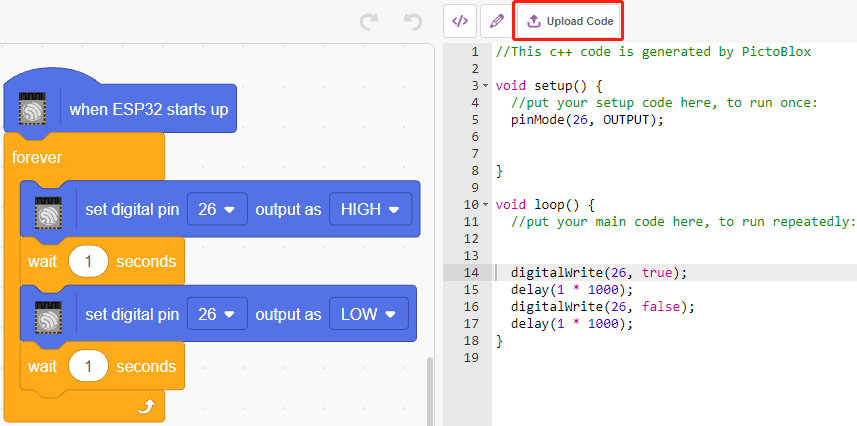Open pin 26 dropdown in LOW block

tap(217, 314)
